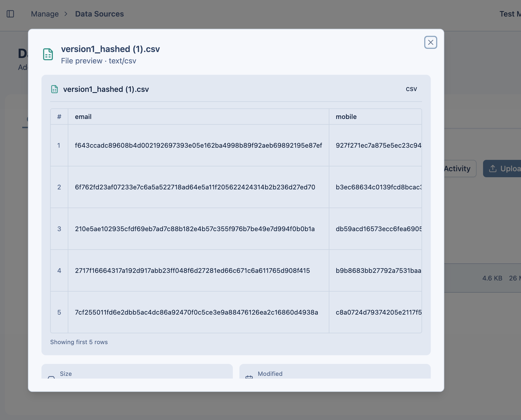Image resolution: width=521 pixels, height=420 pixels.
Task: Click the email column header
Action: click(83, 117)
